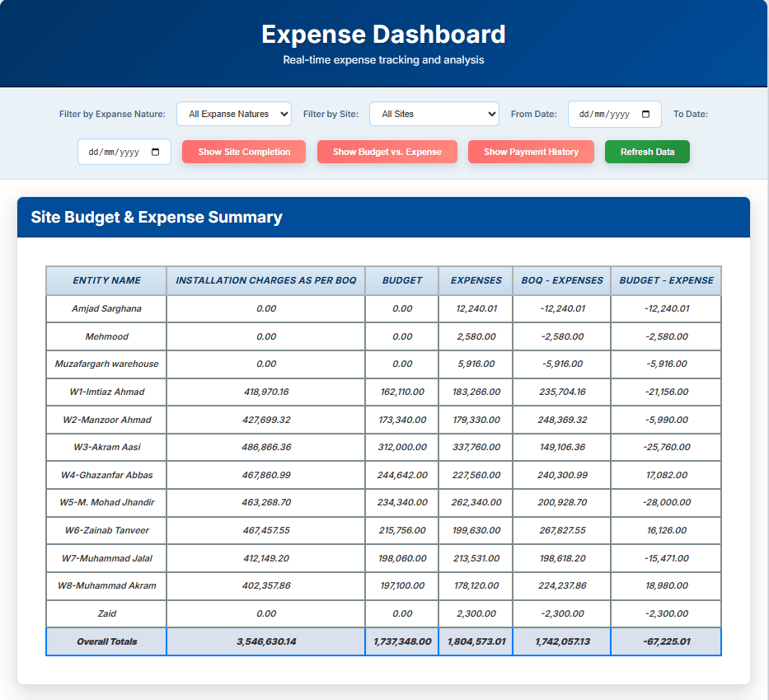Click the Zaid entity row
Viewport: 769px width, 700px height.
pos(106,613)
